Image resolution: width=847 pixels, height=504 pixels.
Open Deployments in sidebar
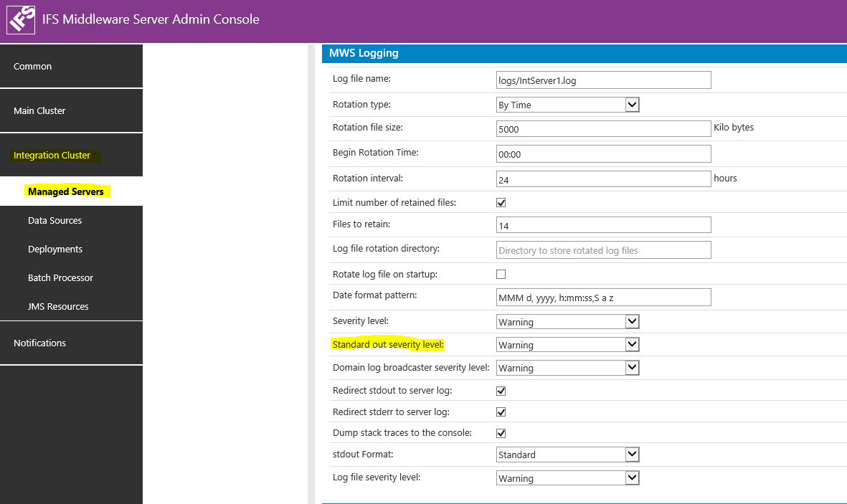pos(71,249)
